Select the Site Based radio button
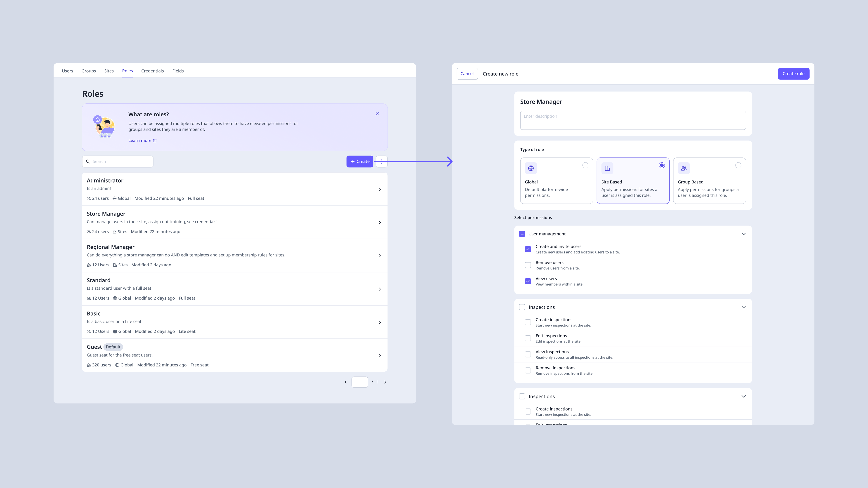 tap(662, 165)
